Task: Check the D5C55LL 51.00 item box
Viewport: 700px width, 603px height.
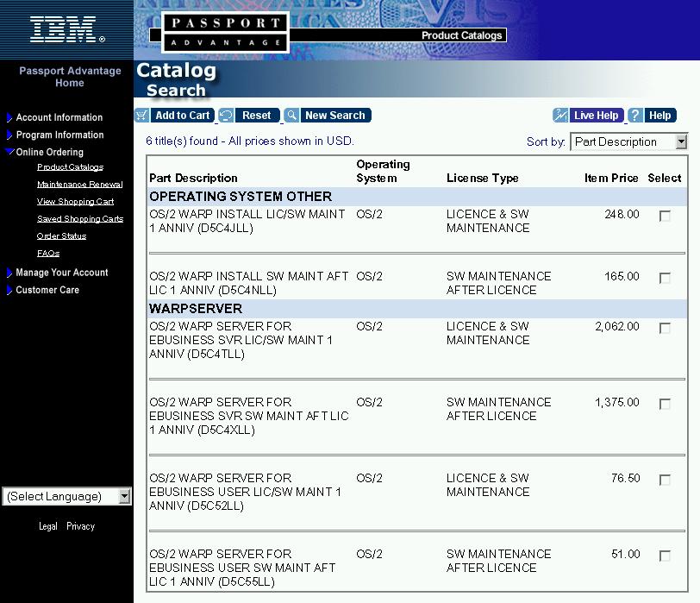Action: (x=665, y=556)
